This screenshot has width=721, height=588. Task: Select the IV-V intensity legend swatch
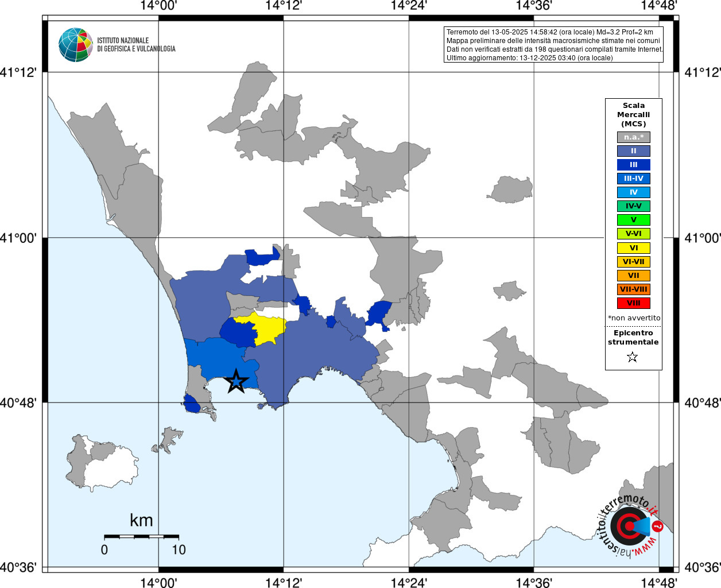[633, 206]
